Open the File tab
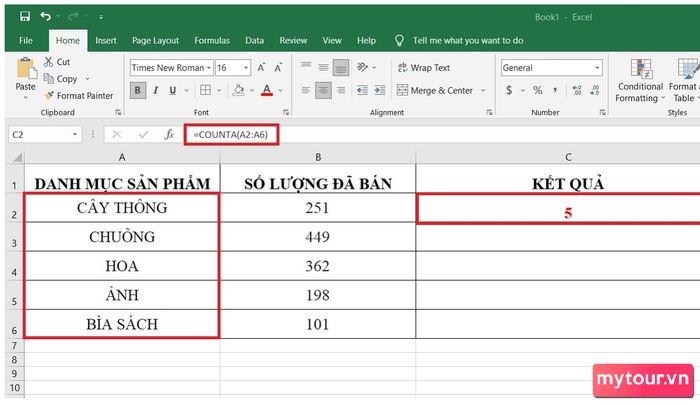Viewport: 700px width, 405px height. 26,41
